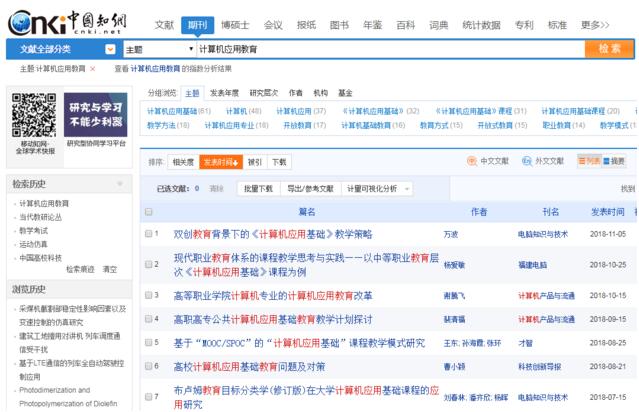Check the box for result row 6
This screenshot has height=412, width=639.
(149, 366)
